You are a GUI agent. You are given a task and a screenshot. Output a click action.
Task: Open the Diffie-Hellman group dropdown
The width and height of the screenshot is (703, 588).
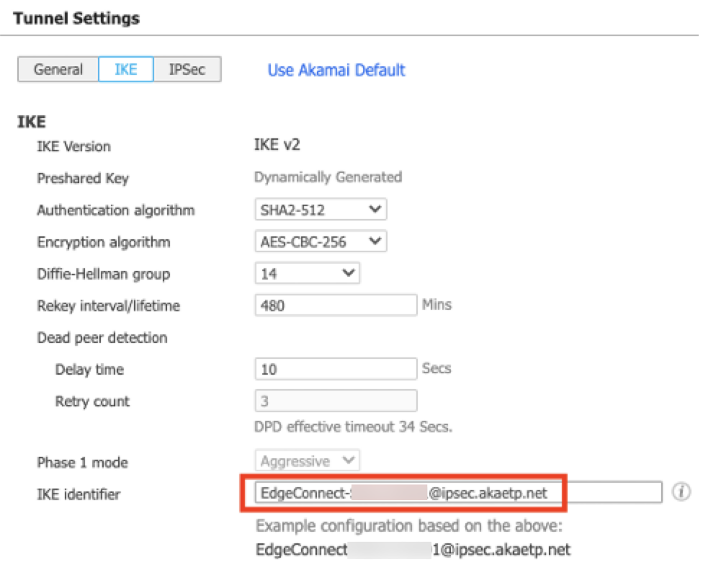point(307,274)
